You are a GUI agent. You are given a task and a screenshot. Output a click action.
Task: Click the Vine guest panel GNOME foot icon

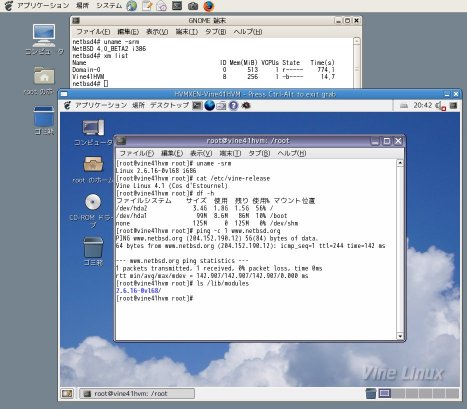[67, 106]
